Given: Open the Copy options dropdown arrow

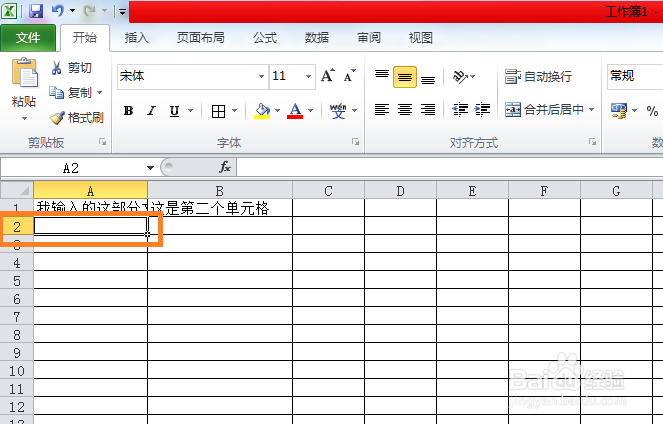Looking at the screenshot, I should click(100, 92).
